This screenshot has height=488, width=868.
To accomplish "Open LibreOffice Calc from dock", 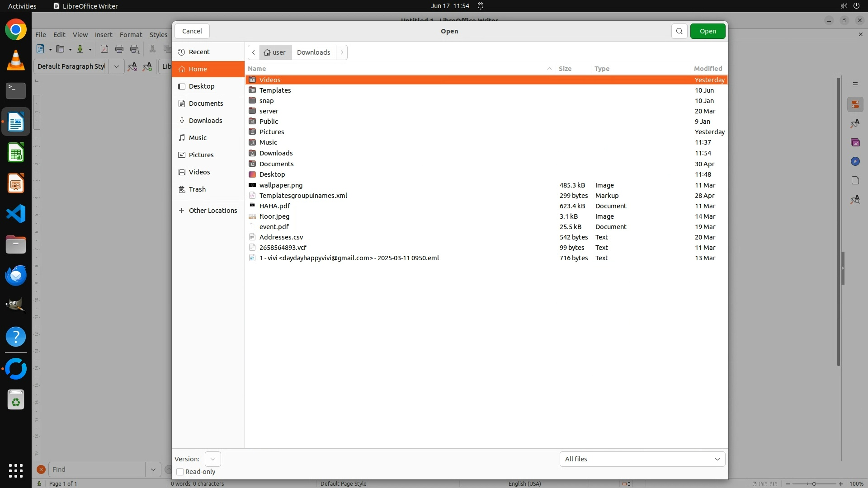I will pos(16,153).
